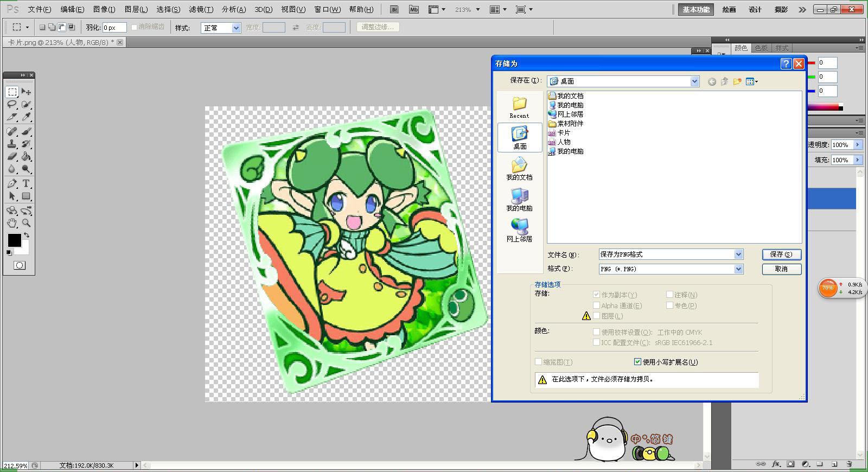Open the 填充 fill percentage flyout arrow
The width and height of the screenshot is (868, 472).
(x=858, y=160)
